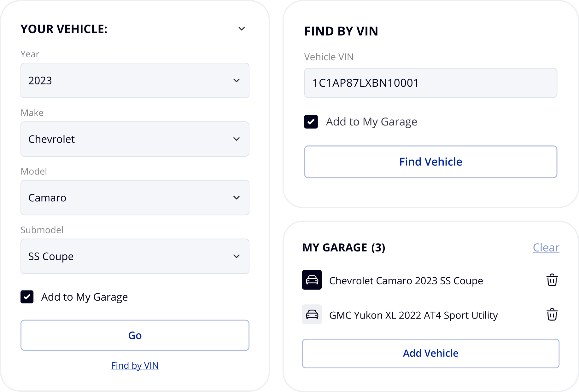Click the Go button

click(135, 335)
